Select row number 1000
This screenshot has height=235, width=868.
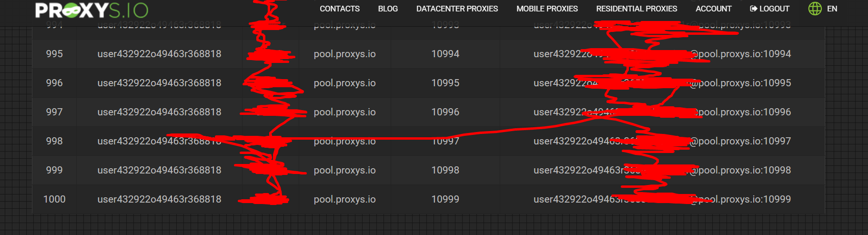(x=54, y=199)
